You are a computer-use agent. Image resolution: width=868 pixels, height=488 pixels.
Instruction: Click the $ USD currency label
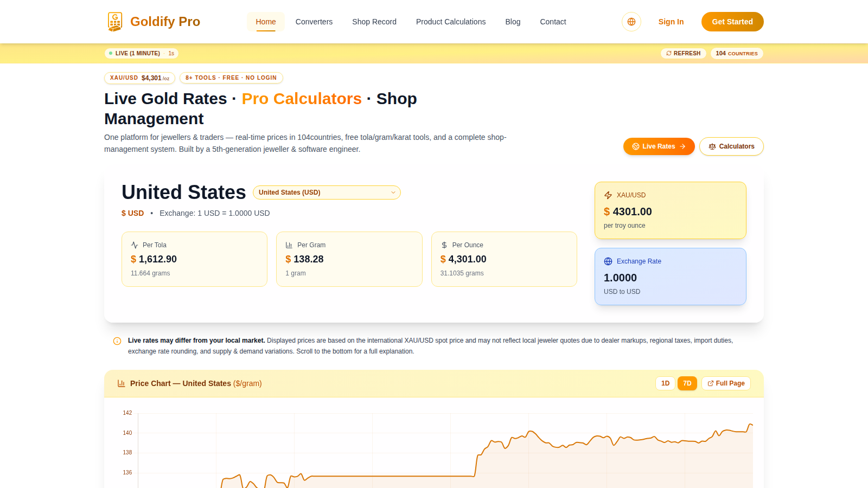click(133, 214)
